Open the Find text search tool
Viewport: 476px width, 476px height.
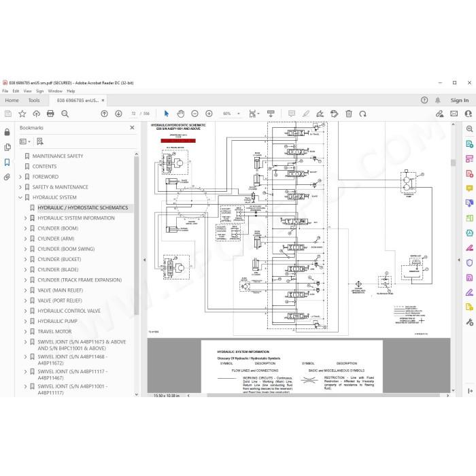click(65, 114)
